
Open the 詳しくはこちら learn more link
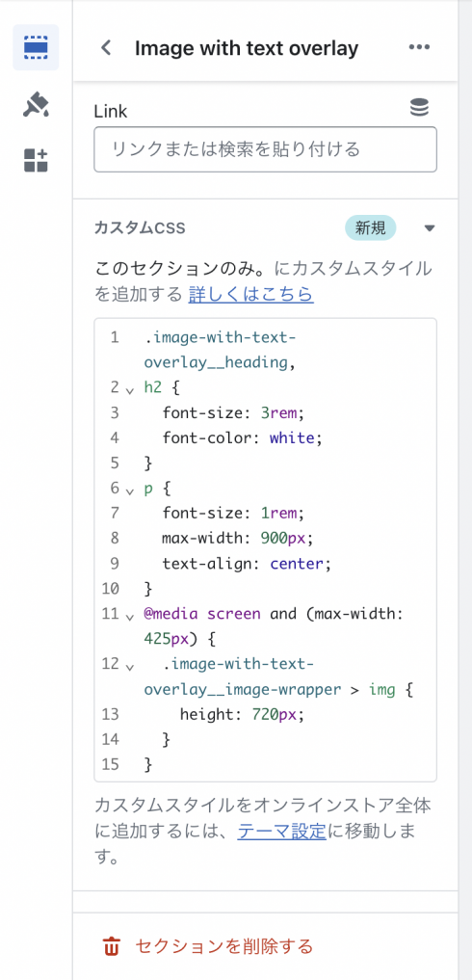click(x=250, y=294)
